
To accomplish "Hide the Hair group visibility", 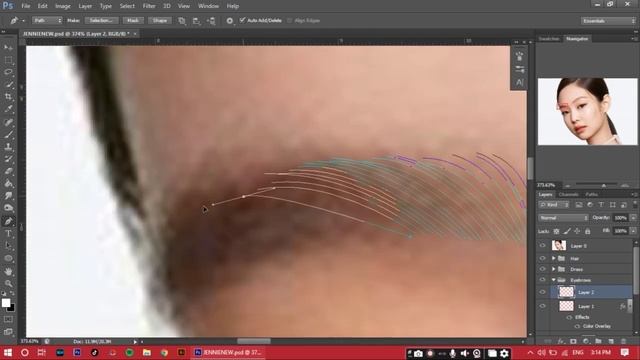I will (542, 258).
